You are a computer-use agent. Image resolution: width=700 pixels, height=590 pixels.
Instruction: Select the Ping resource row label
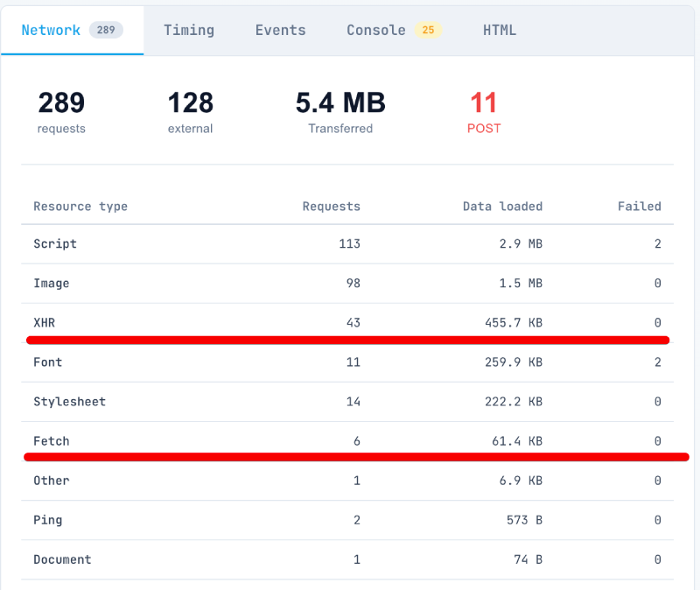pyautogui.click(x=48, y=520)
